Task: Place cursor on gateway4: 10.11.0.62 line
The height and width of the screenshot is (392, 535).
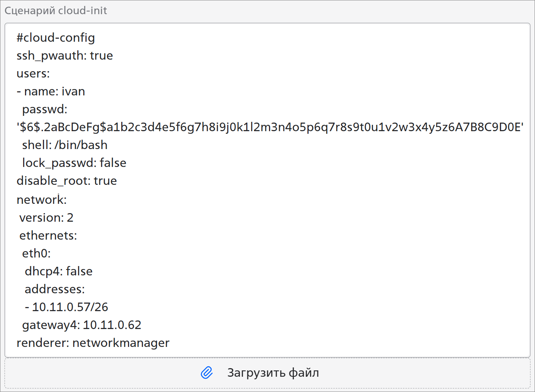Action: tap(82, 325)
